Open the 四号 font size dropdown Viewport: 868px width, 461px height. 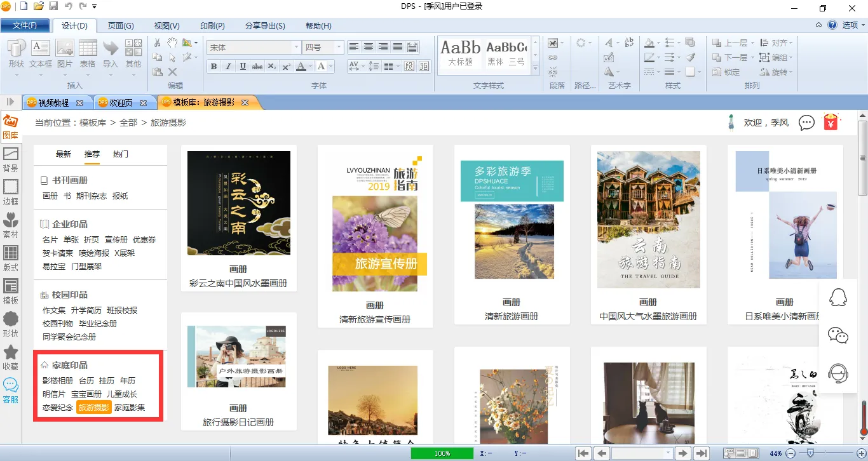tap(339, 48)
